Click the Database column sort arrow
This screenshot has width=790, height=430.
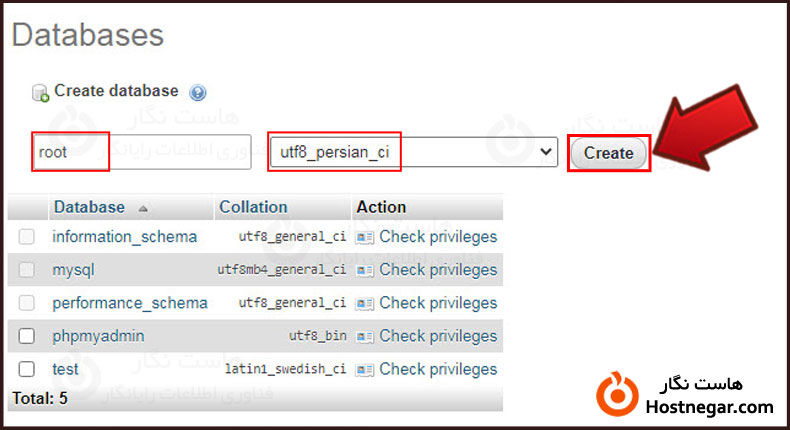pos(143,208)
